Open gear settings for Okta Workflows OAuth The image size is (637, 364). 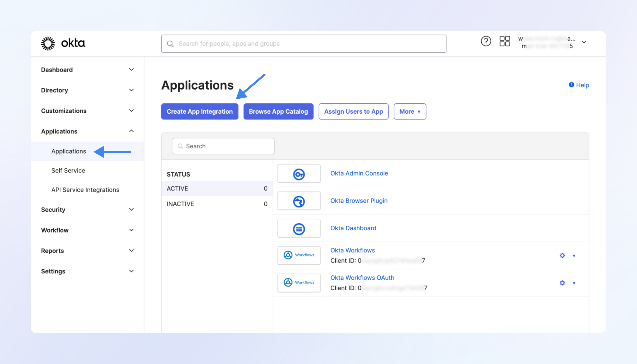point(562,283)
